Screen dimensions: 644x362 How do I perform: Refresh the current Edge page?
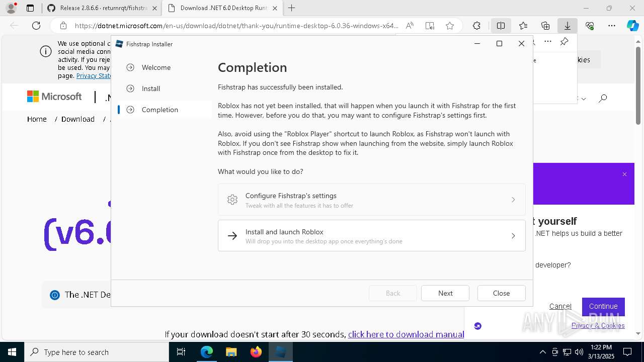tap(36, 26)
